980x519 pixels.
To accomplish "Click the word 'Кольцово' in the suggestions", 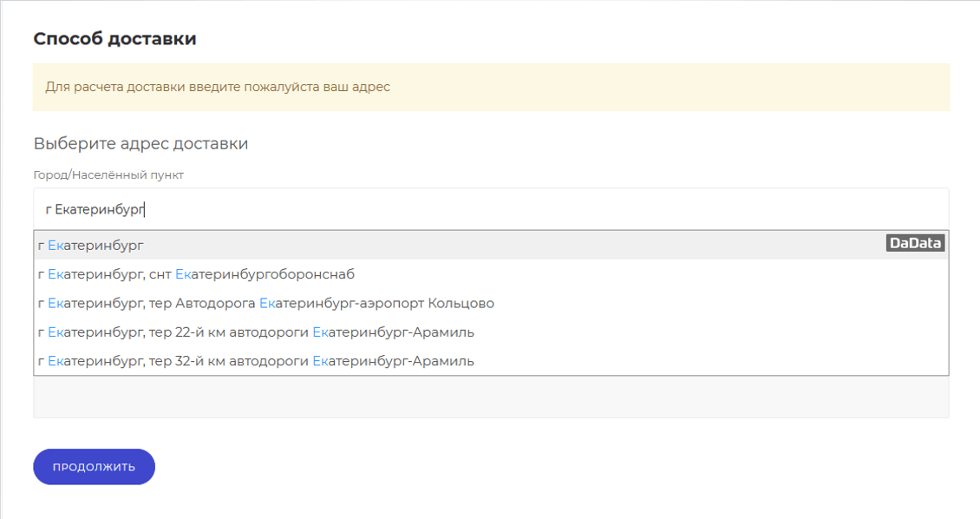I will (x=461, y=304).
